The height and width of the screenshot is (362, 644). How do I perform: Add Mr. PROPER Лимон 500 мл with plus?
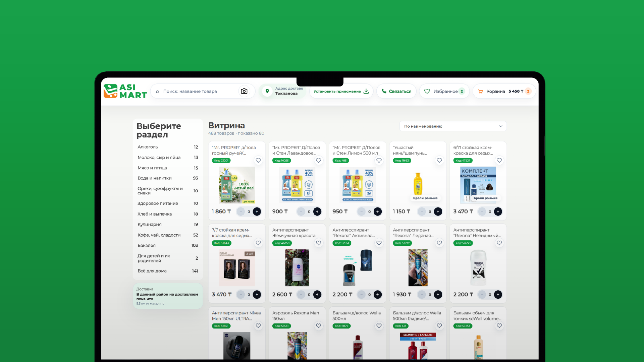[x=378, y=212]
